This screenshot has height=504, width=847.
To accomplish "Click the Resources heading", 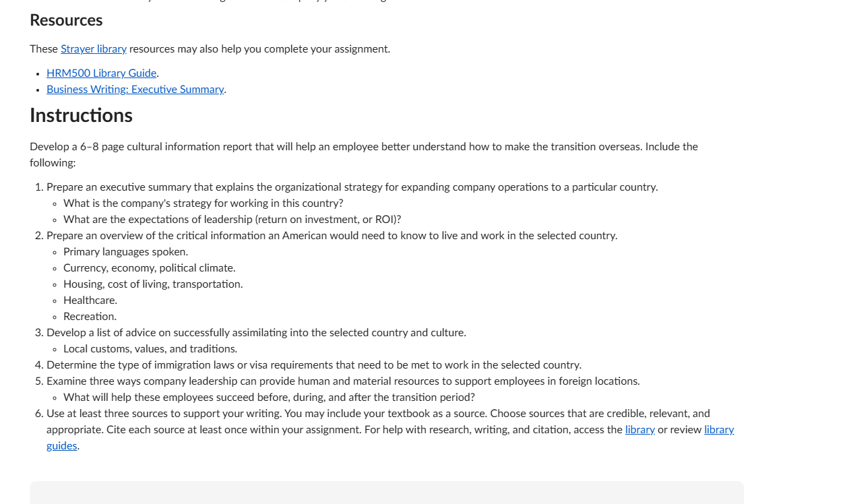I will 66,20.
